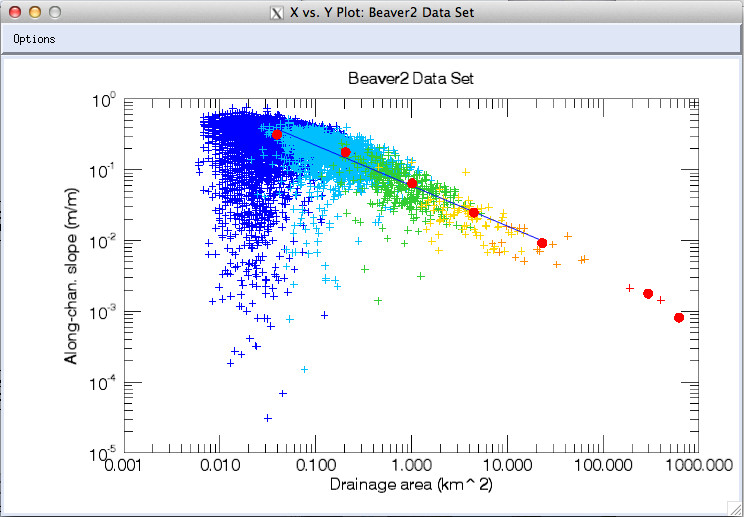Click the gray zoom window button
This screenshot has width=744, height=517.
[55, 13]
